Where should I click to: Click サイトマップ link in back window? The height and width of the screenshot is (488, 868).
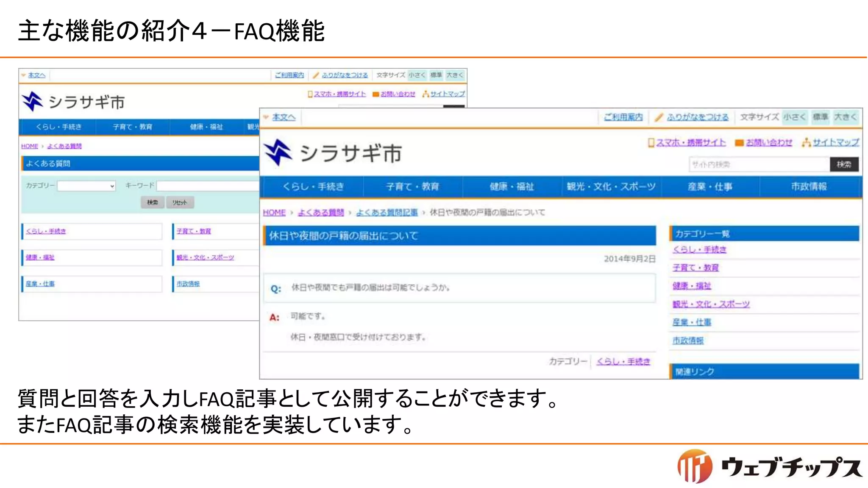click(x=448, y=94)
